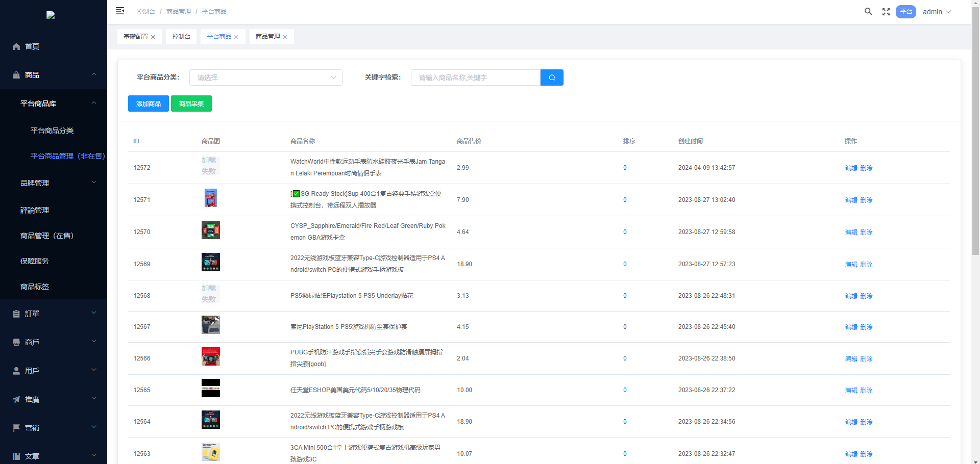The width and height of the screenshot is (980, 464).
Task: Click the 商品采集 button
Action: (191, 104)
